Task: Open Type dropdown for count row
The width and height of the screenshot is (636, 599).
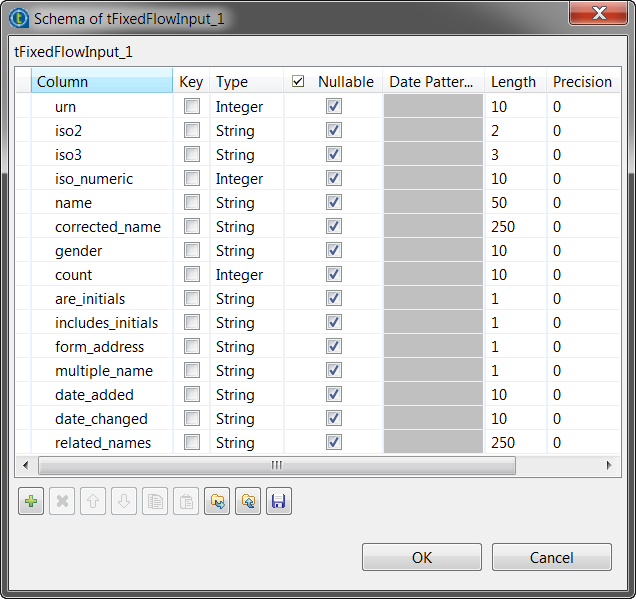Action: (247, 275)
